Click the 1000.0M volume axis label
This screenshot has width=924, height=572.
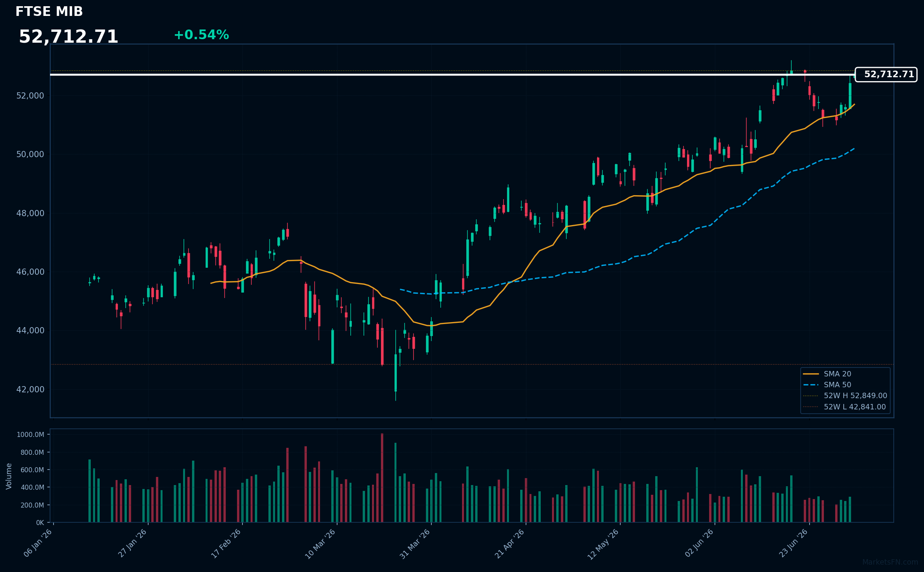pyautogui.click(x=30, y=435)
